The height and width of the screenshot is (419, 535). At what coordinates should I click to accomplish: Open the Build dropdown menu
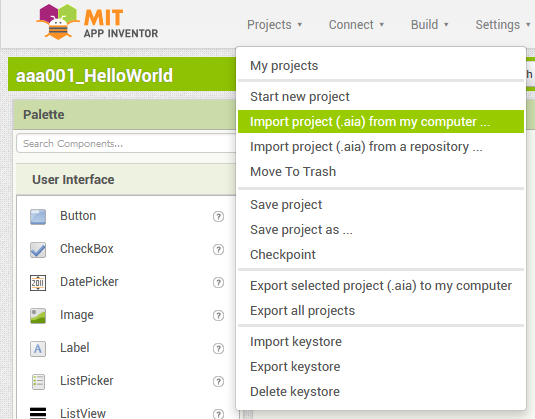[x=429, y=25]
